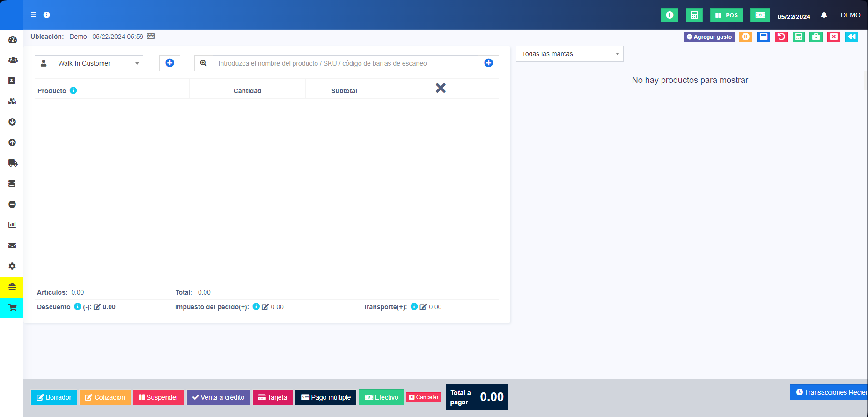Click the orange pause suspended sales icon
This screenshot has width=868, height=417.
[x=746, y=37]
